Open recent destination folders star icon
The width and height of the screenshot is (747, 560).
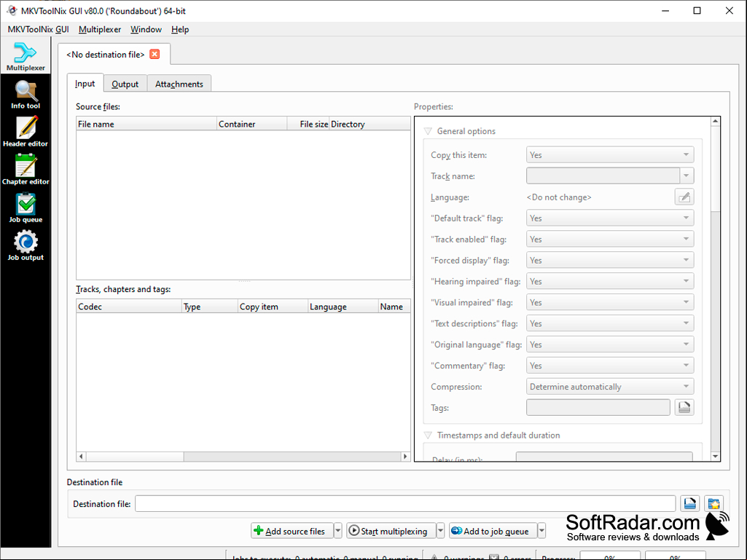click(713, 503)
